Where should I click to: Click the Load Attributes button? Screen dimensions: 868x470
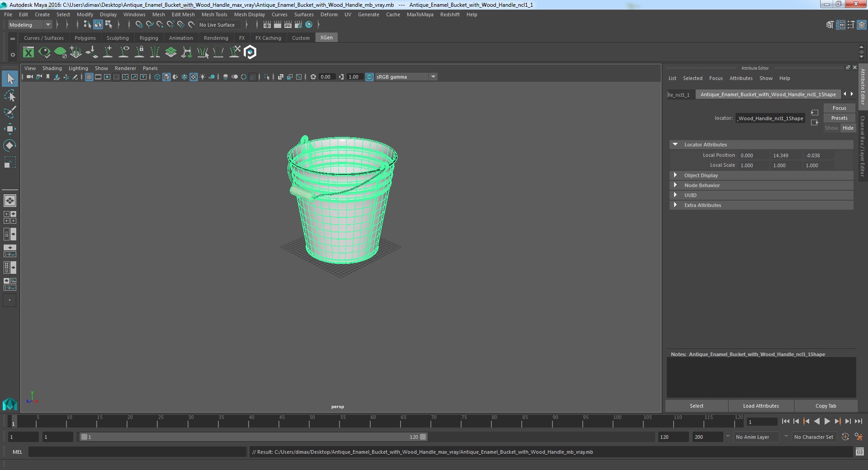(x=760, y=406)
